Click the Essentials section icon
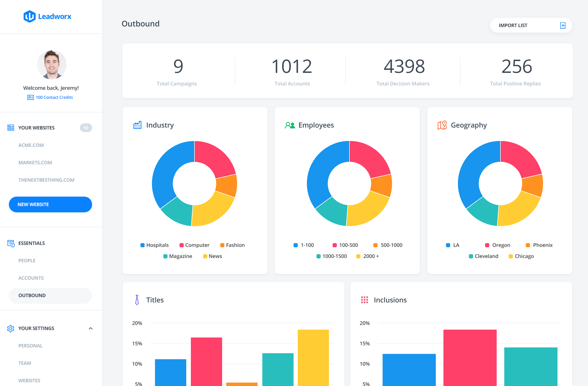Viewport: 588px width, 386px height. pos(11,243)
